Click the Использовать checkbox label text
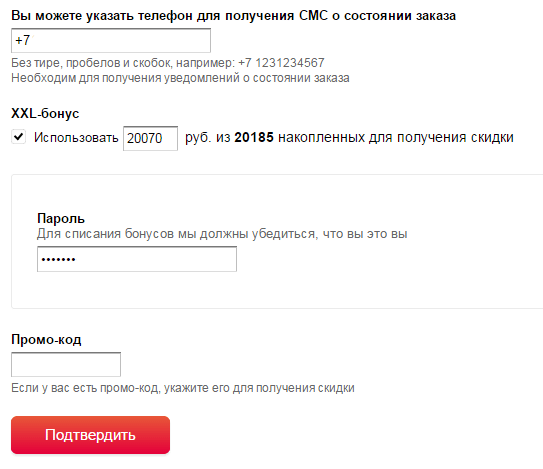Image resolution: width=543 pixels, height=469 pixels. pyautogui.click(x=76, y=138)
